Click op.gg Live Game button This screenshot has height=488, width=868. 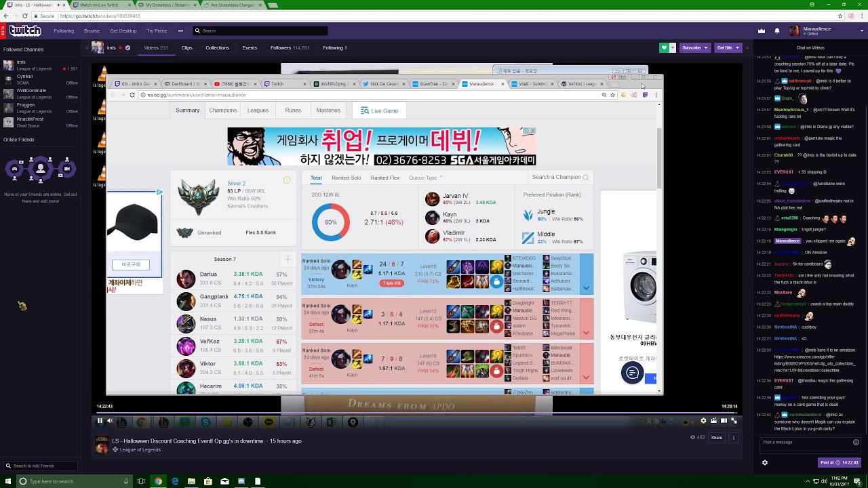coord(380,110)
